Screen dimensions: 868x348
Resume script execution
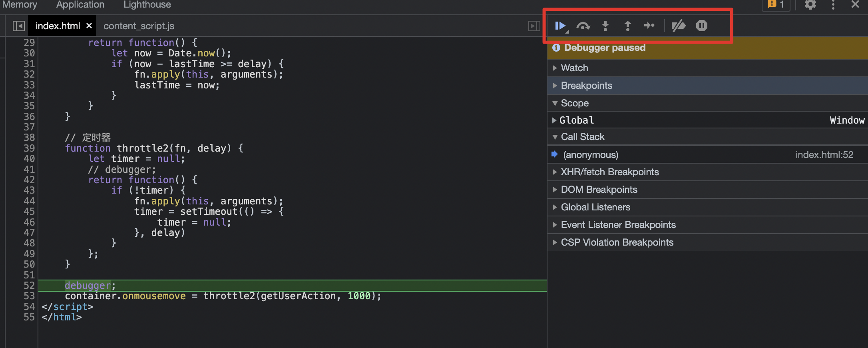(561, 26)
